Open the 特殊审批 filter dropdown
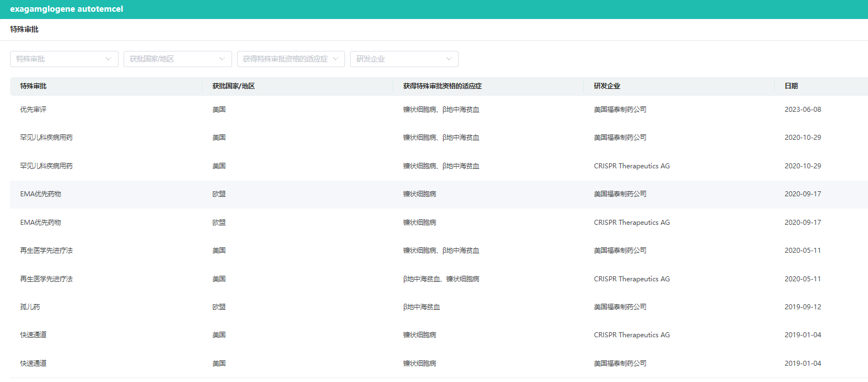This screenshot has height=382, width=868. (x=64, y=59)
